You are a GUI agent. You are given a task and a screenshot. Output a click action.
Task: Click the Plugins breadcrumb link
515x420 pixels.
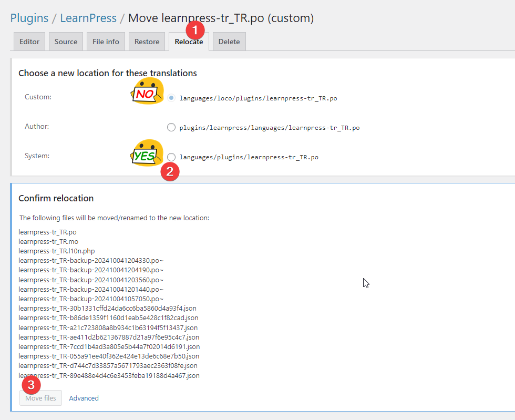coord(29,18)
